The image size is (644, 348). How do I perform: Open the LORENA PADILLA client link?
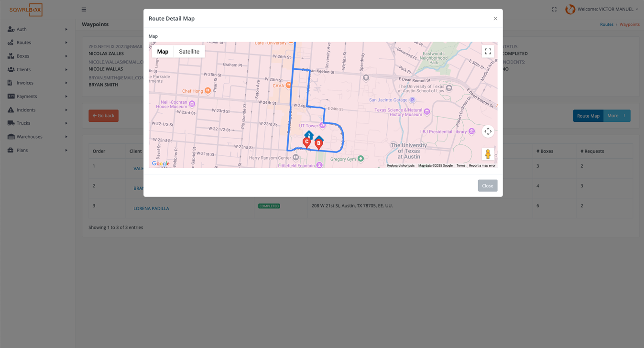click(151, 208)
